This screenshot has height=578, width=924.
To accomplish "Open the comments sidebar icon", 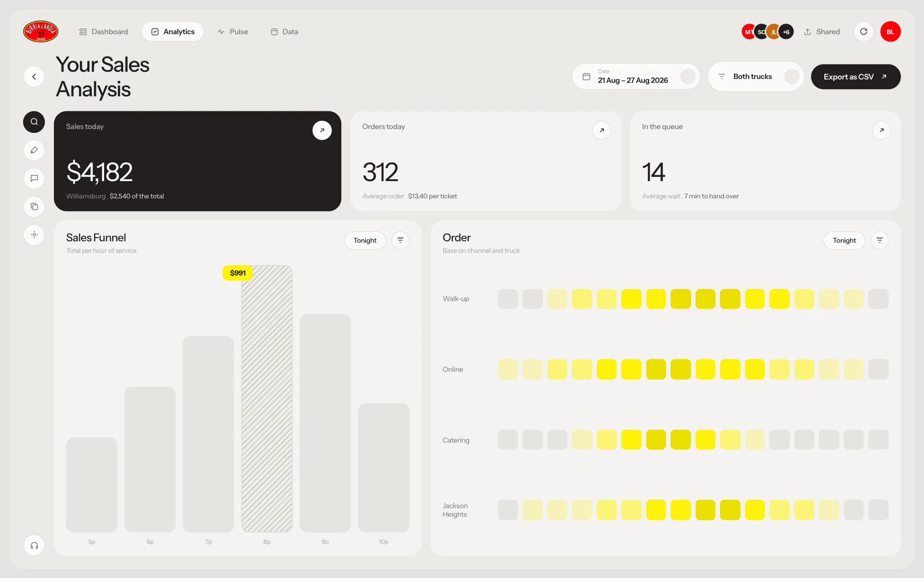I will [x=34, y=178].
